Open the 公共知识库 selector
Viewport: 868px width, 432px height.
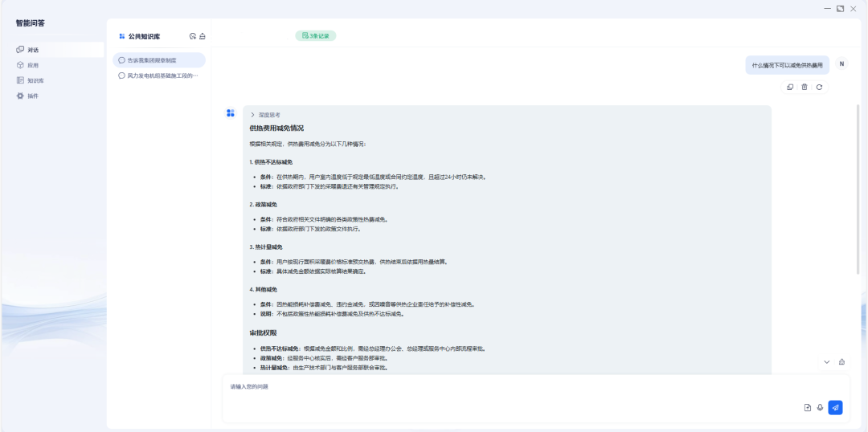pyautogui.click(x=143, y=36)
